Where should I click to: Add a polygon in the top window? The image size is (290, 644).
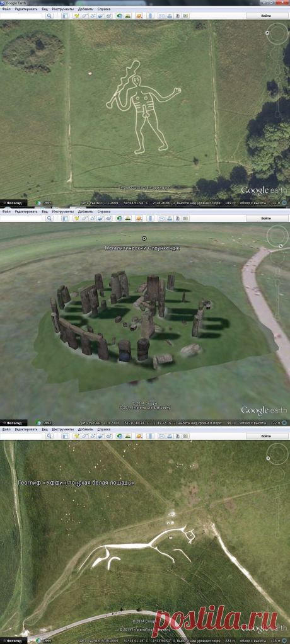(84, 16)
